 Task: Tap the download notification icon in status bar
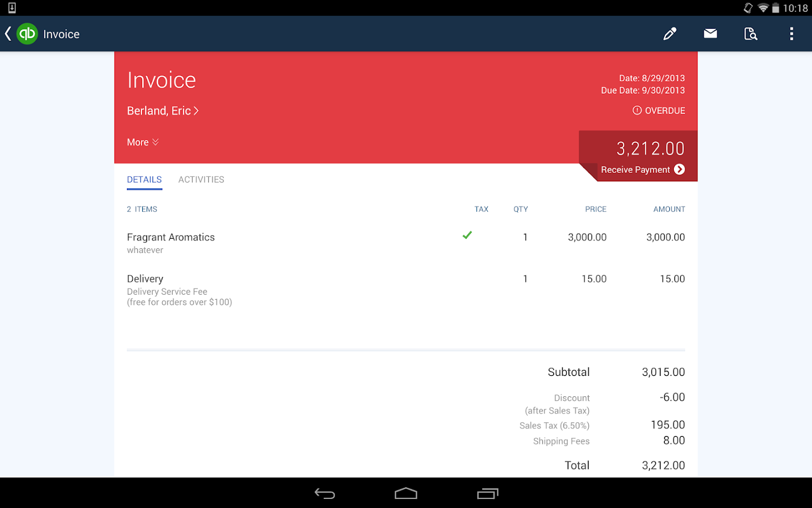(x=12, y=8)
